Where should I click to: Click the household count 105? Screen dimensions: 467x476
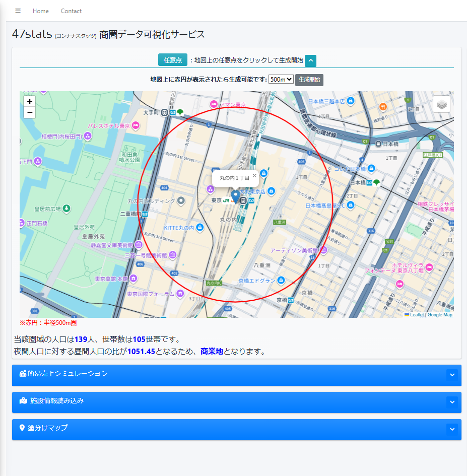[139, 339]
